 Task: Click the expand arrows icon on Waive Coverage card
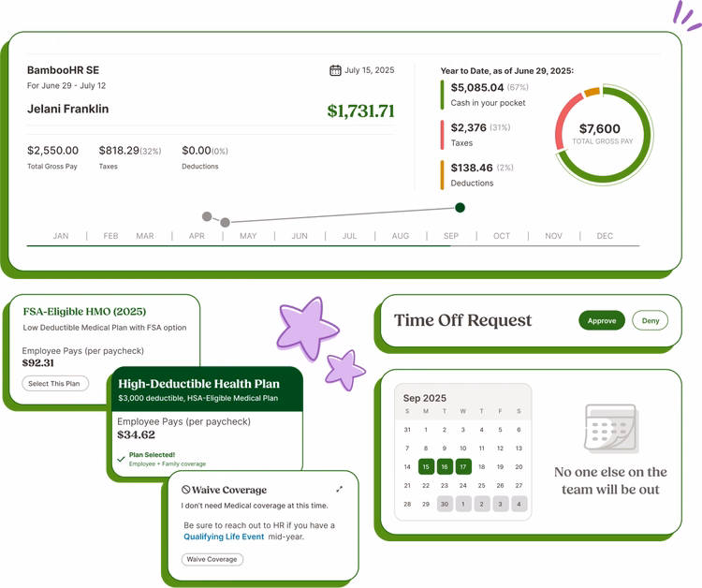click(339, 489)
